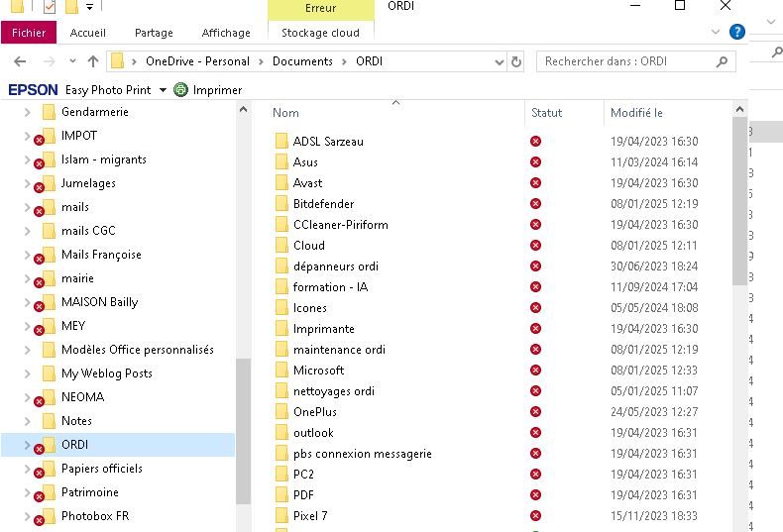Click sync error status of outlook folder
This screenshot has height=532, width=783.
click(x=536, y=433)
